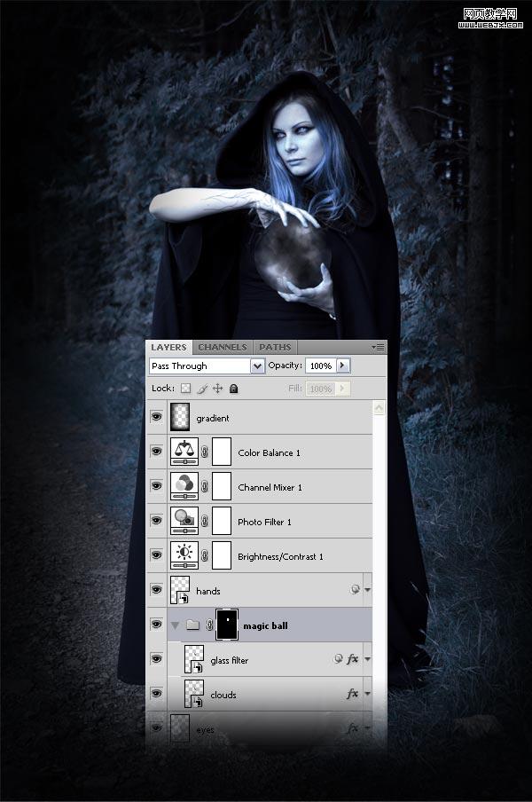Hide the glass filter layer
This screenshot has width=532, height=802.
point(156,659)
